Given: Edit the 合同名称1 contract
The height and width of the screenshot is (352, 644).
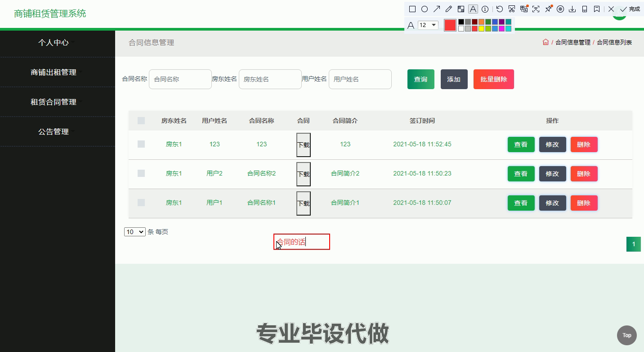Looking at the screenshot, I should (553, 203).
